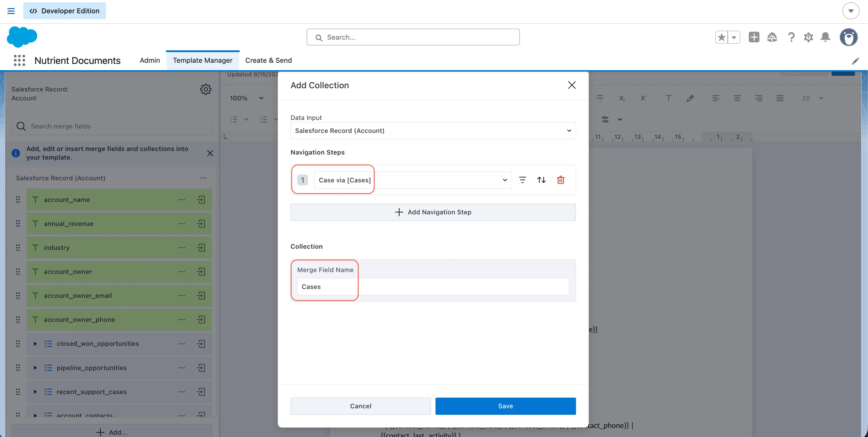Open the user profile avatar
The image size is (868, 437).
[848, 37]
